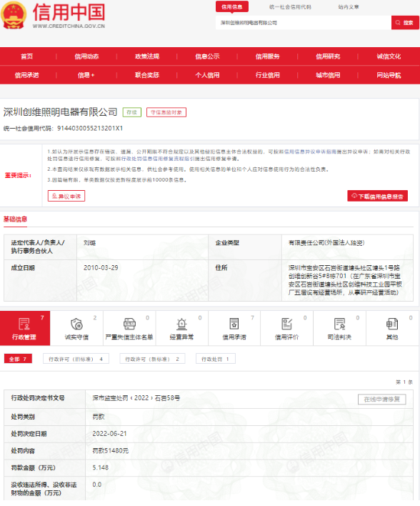Click the fine amount value 5.148
This screenshot has width=420, height=506.
100,467
